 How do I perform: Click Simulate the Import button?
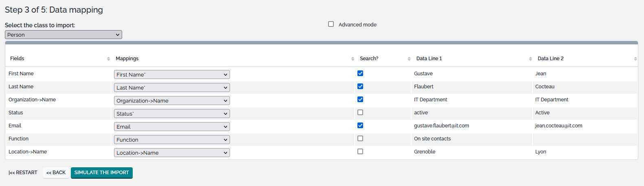[102, 173]
